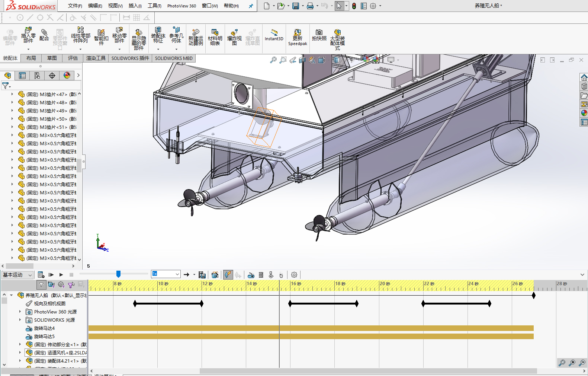Toggle the timeline filter funnel button
This screenshot has height=376, width=588.
coord(41,285)
